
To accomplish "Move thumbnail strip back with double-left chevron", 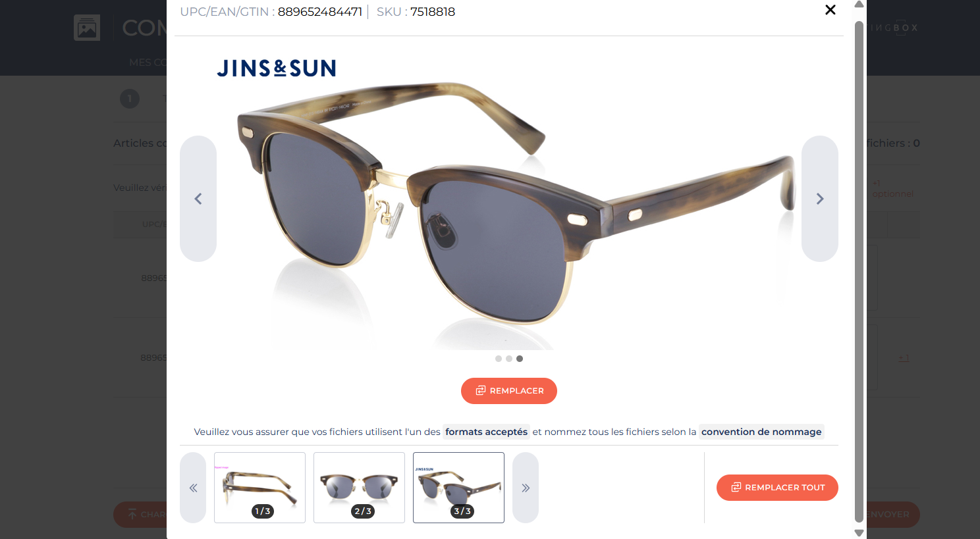I will pyautogui.click(x=193, y=488).
